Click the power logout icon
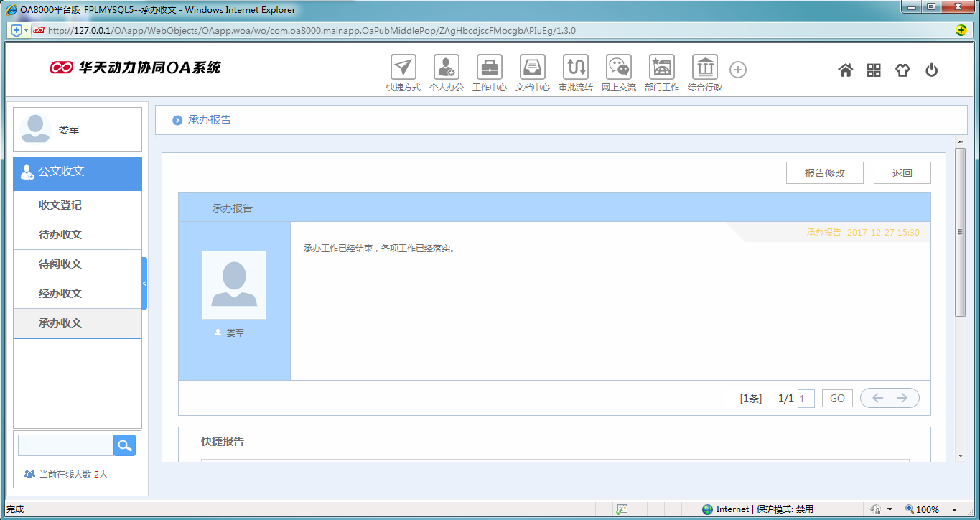 [x=931, y=70]
